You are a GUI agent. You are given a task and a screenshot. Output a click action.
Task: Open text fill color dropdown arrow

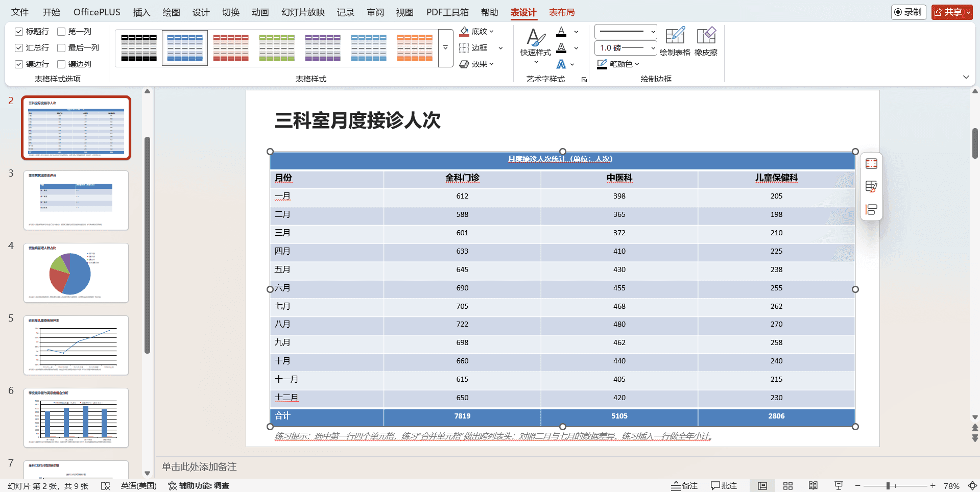click(x=577, y=32)
